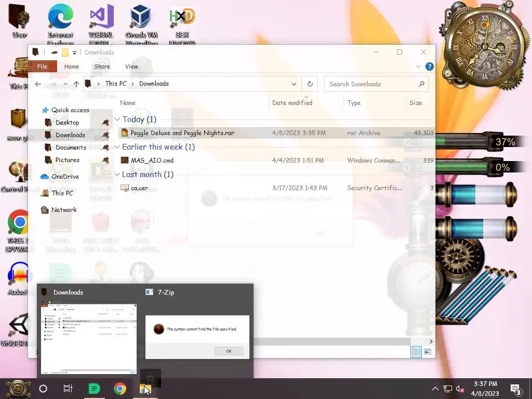Click File Explorer taskbar icon
The width and height of the screenshot is (532, 399).
[145, 389]
